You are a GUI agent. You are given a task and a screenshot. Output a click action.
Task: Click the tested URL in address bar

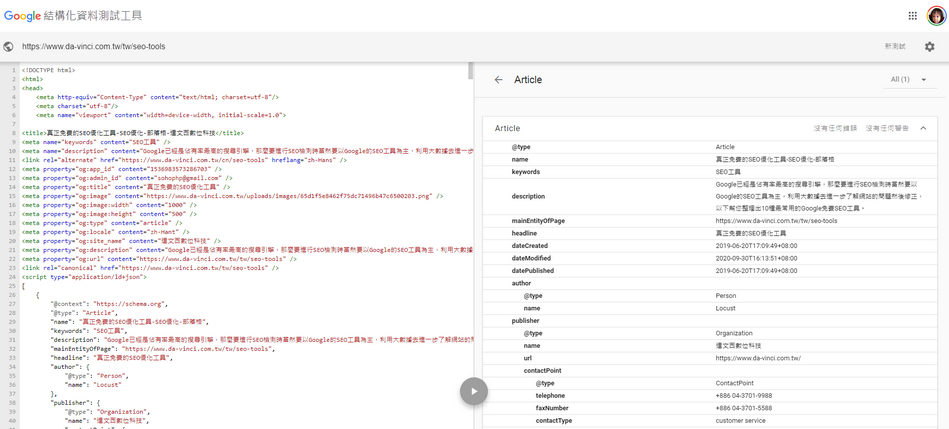point(94,47)
